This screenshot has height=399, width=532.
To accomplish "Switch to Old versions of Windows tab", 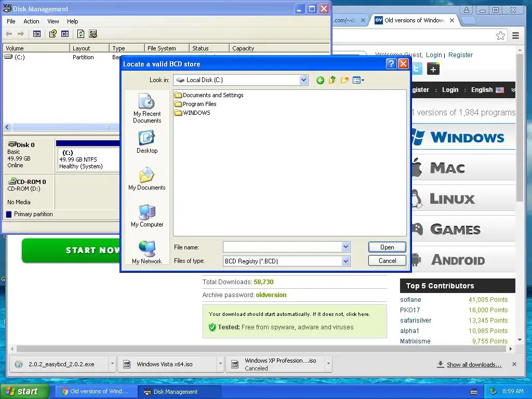I will pyautogui.click(x=414, y=20).
